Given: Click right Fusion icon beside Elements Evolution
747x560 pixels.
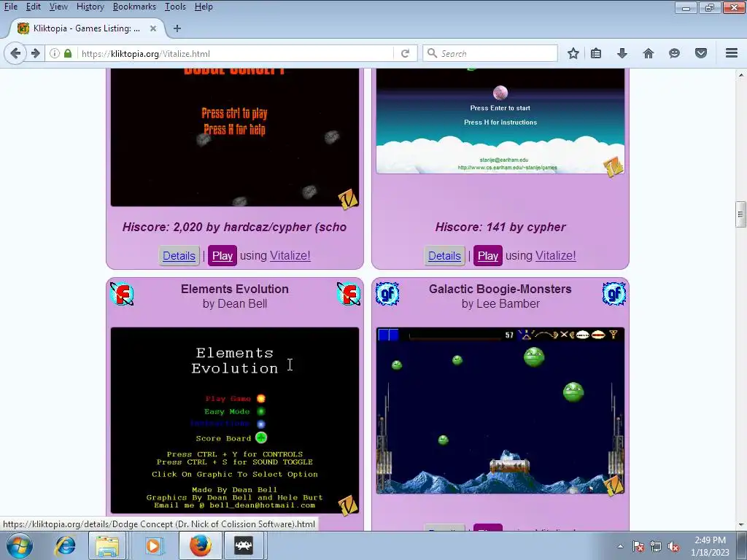Looking at the screenshot, I should click(x=349, y=294).
